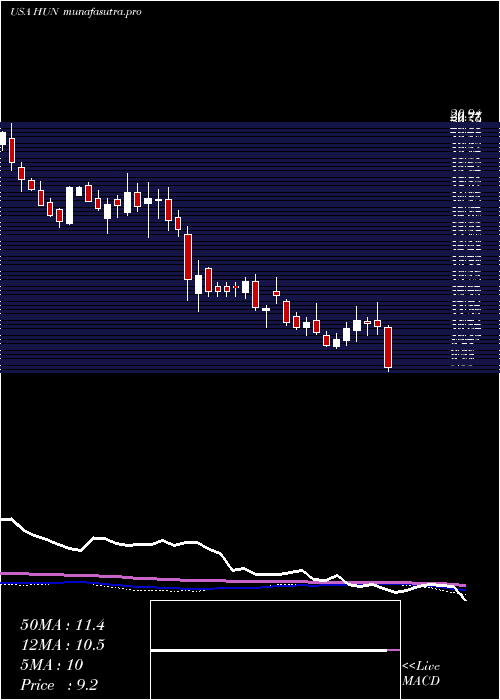500x700 pixels.
Task: Click the '50MA : 11.4' label
Action: [62, 625]
